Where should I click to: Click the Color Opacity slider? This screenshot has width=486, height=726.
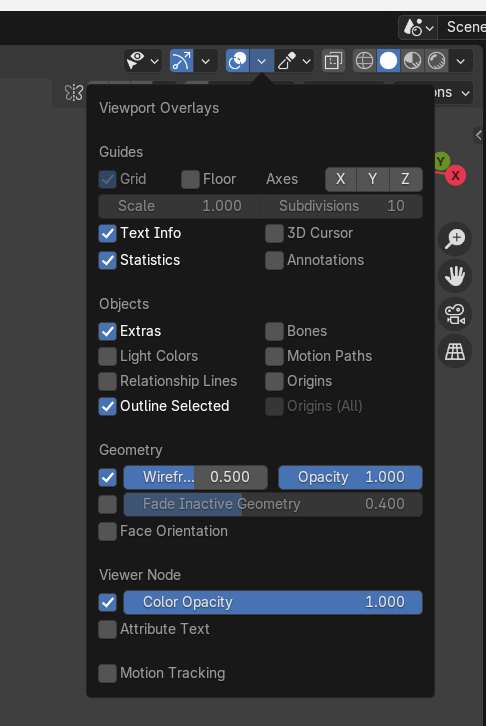273,602
